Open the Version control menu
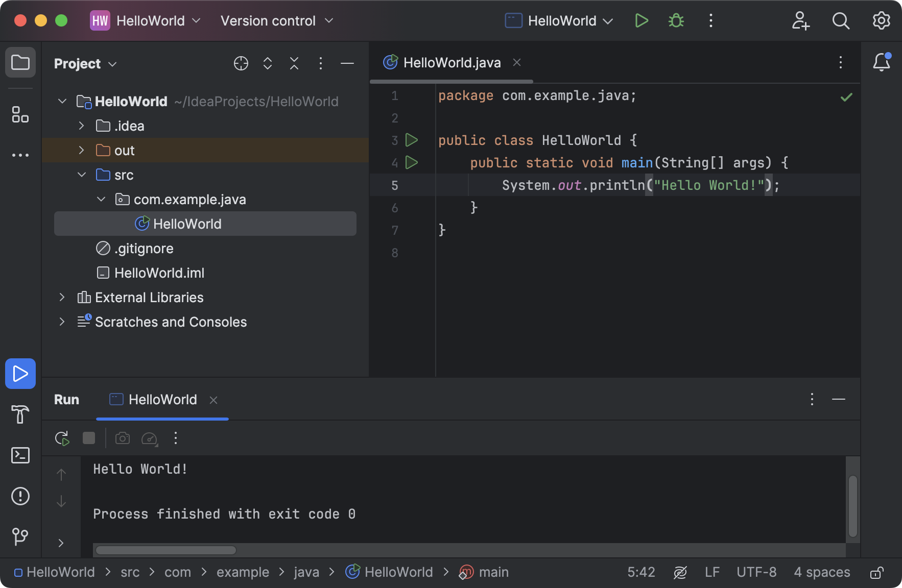Image resolution: width=902 pixels, height=588 pixels. click(275, 21)
